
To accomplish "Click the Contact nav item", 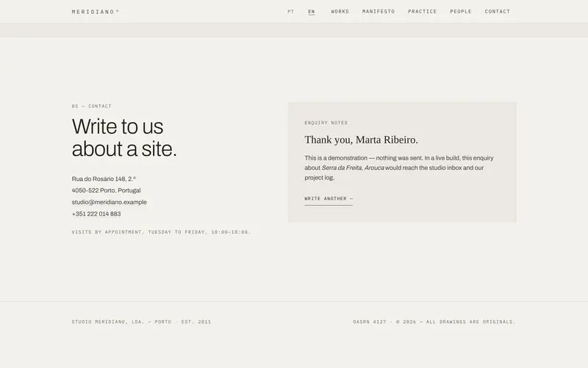I will [x=498, y=12].
